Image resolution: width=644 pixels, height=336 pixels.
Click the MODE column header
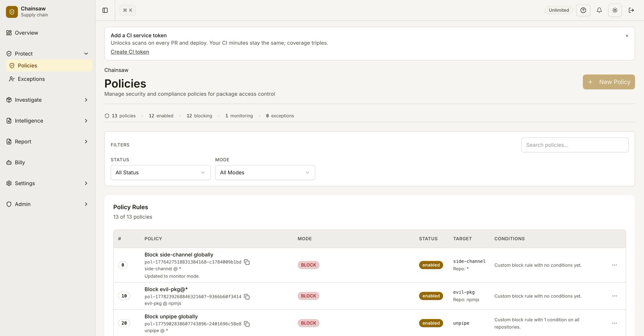304,239
